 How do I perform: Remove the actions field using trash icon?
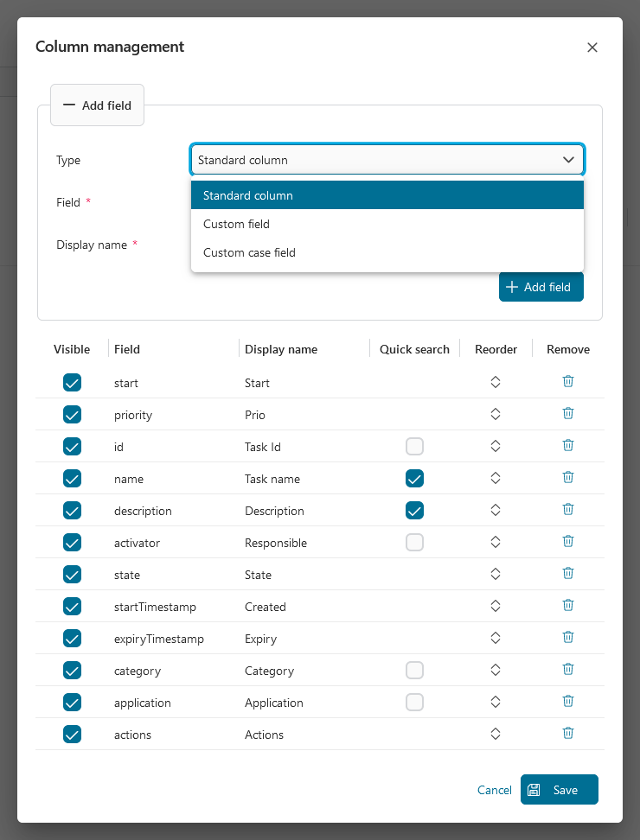point(568,734)
